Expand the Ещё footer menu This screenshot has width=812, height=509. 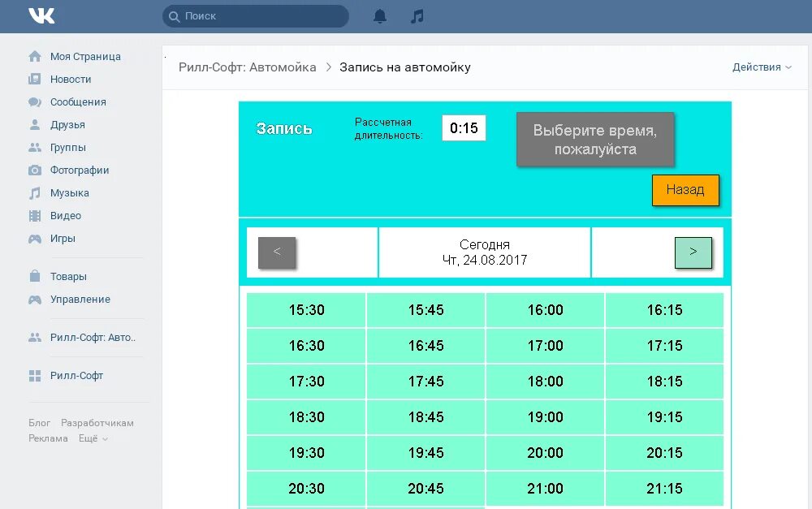(x=93, y=438)
